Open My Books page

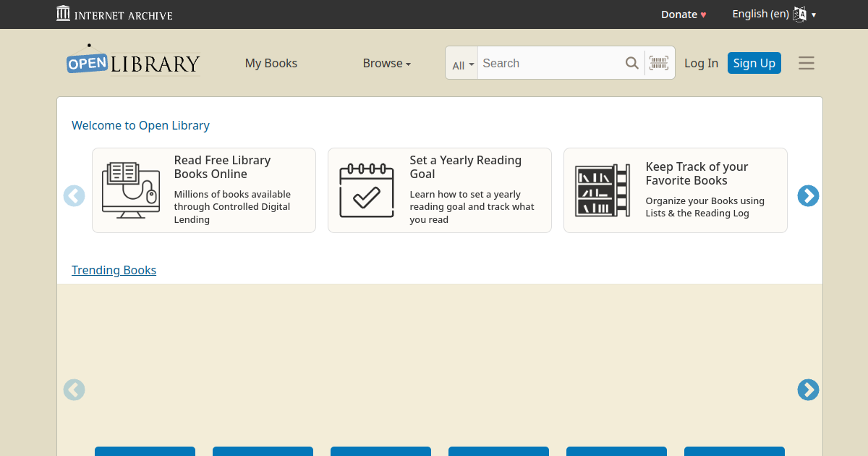coord(271,63)
